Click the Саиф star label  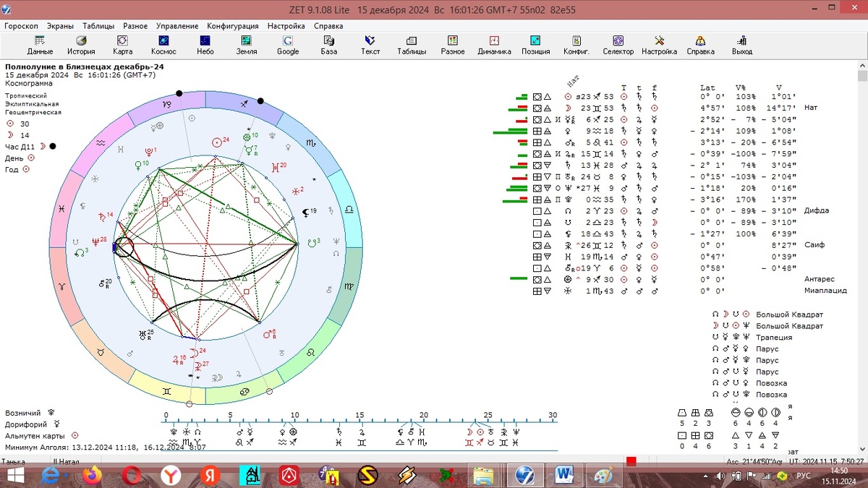coord(814,245)
